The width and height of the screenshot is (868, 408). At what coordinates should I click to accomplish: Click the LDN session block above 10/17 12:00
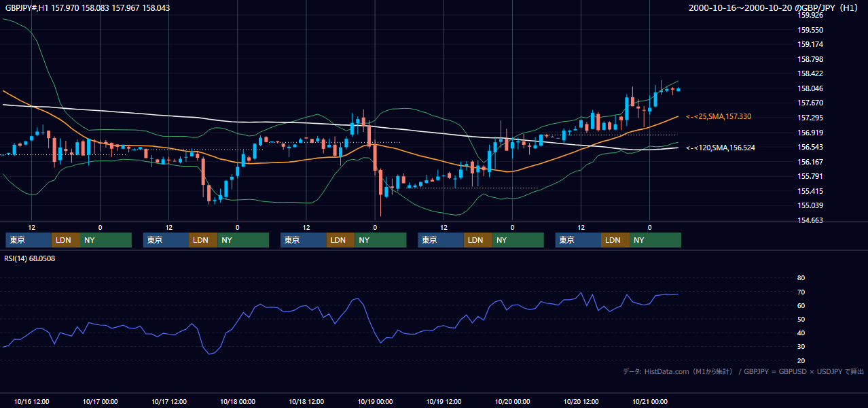[x=203, y=240]
